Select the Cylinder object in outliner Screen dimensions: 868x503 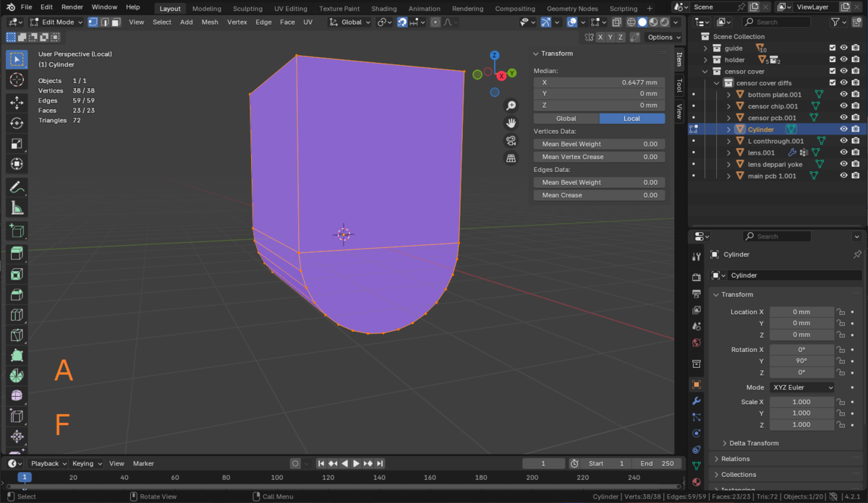coord(761,129)
